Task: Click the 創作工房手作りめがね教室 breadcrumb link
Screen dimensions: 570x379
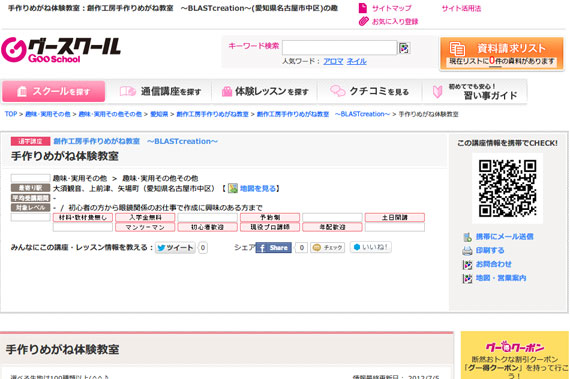Action: point(212,114)
